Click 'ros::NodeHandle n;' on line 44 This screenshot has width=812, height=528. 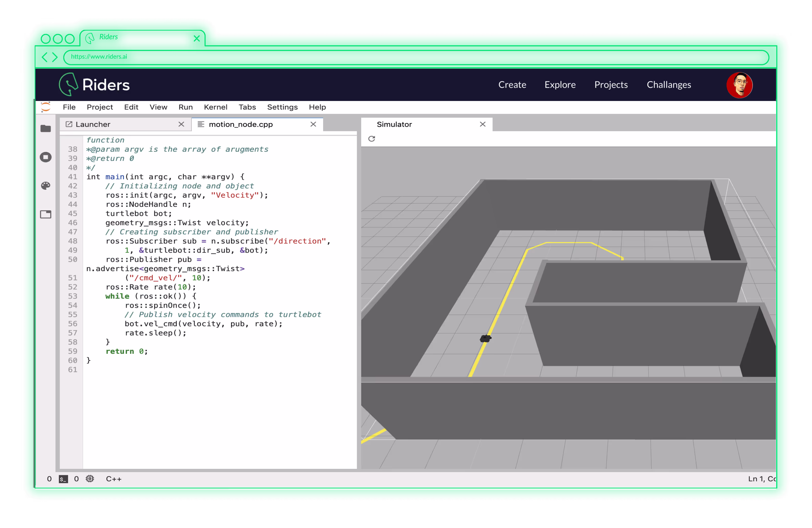point(148,204)
